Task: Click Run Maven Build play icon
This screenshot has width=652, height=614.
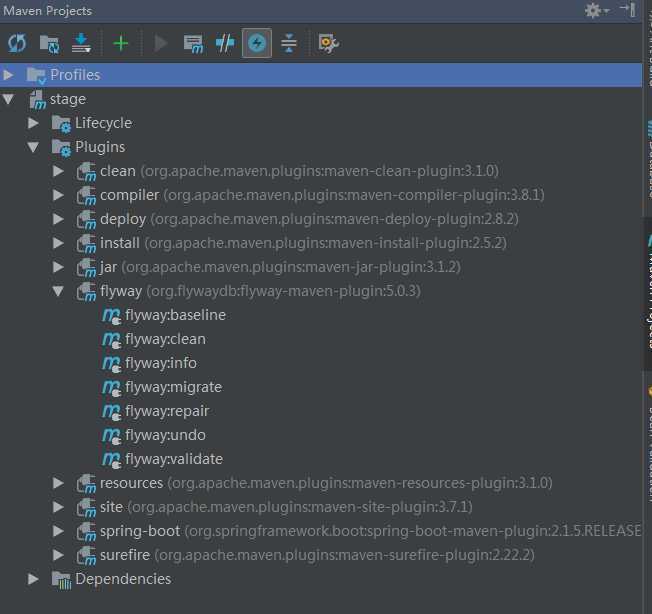Action: coord(161,43)
